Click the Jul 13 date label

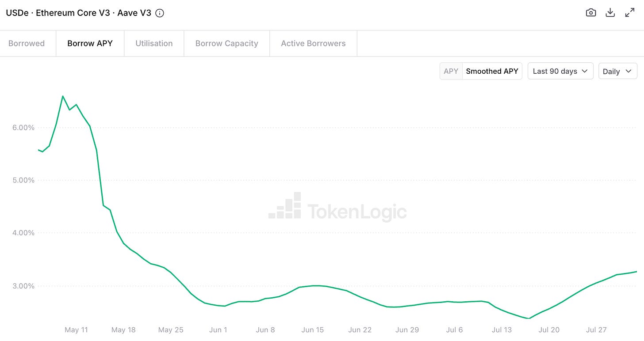pyautogui.click(x=502, y=330)
